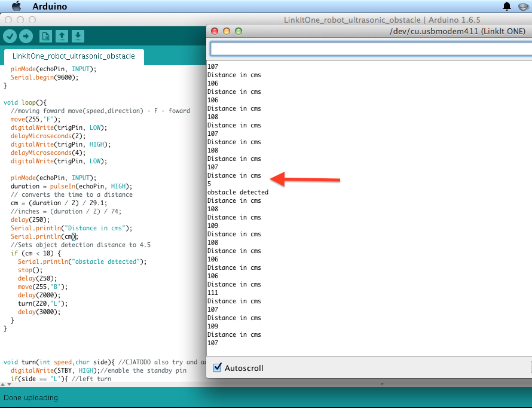Click the Serial.println("Distance in cms"); line

click(72, 228)
